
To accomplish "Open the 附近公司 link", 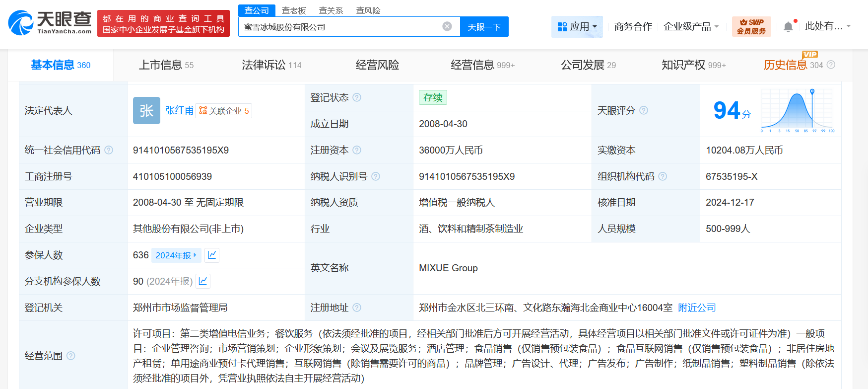I will pos(697,308).
